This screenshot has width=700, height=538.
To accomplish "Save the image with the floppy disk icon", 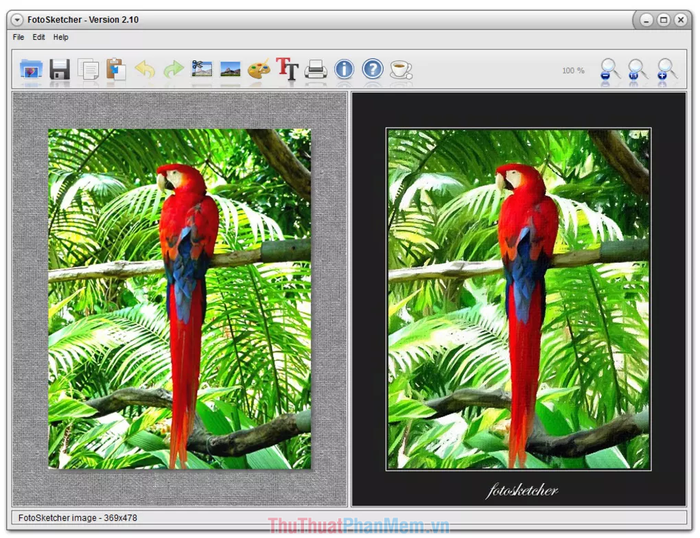I will pyautogui.click(x=59, y=69).
